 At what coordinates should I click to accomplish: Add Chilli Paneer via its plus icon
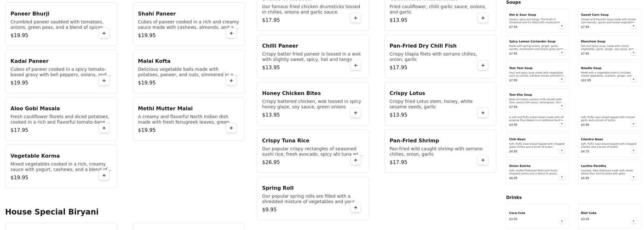356,65
